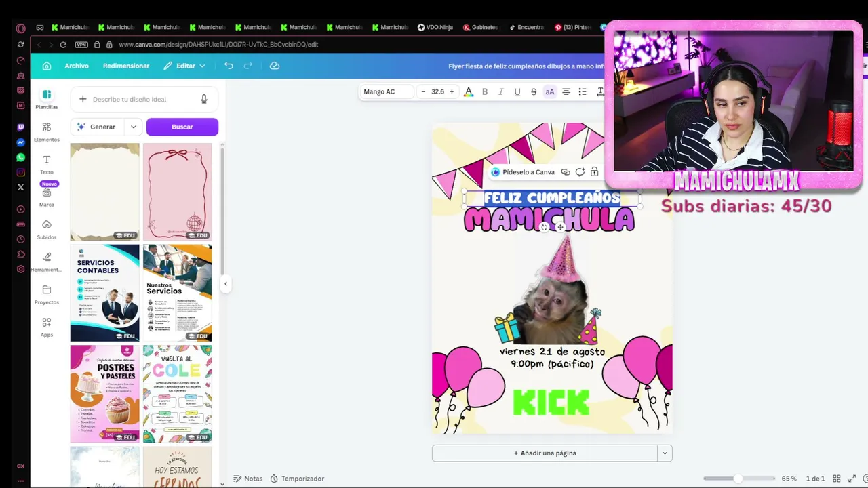This screenshot has height=488, width=868.
Task: Choose the Postres y Pasteles template
Action: coord(104,394)
